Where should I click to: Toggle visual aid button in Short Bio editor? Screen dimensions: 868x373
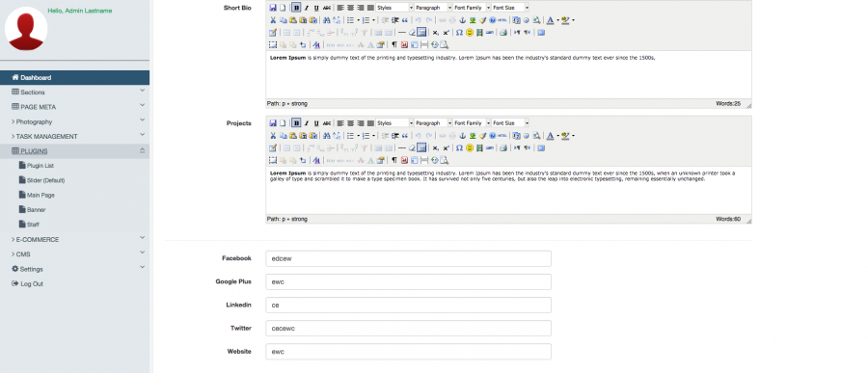click(x=421, y=32)
